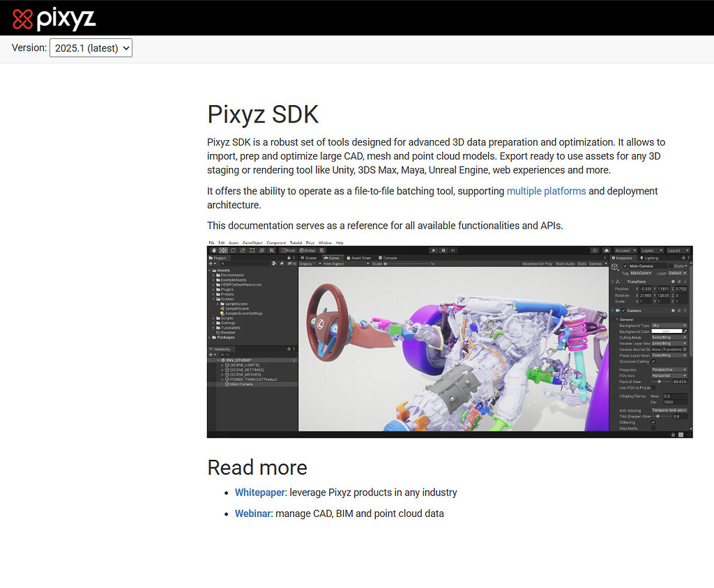
Task: Adjust the Field of View slider
Action: pyautogui.click(x=660, y=382)
